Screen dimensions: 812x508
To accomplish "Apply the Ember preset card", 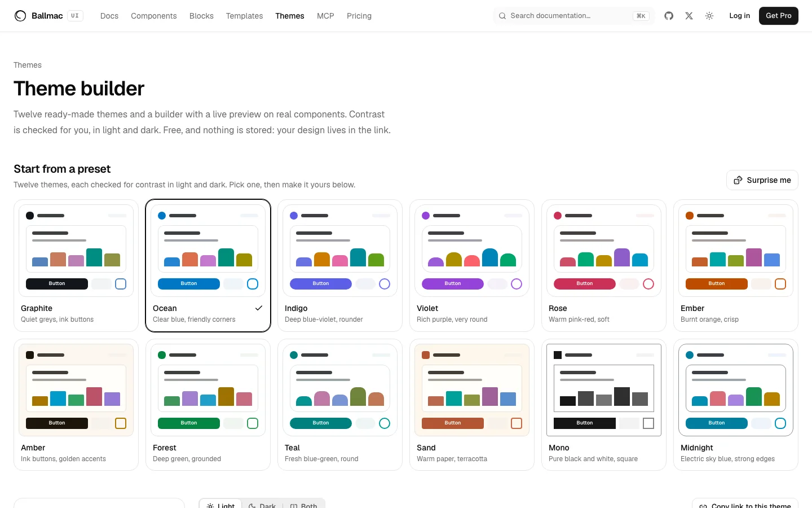I will point(736,266).
